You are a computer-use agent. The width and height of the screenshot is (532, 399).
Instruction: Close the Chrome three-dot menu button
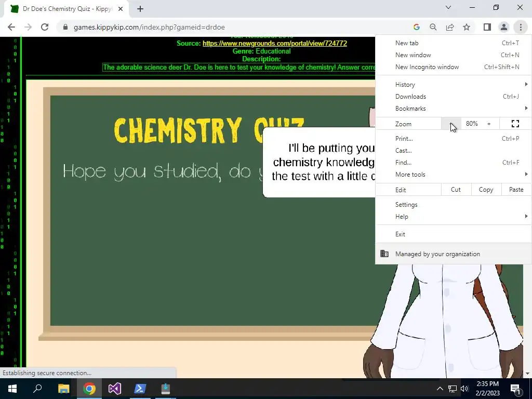[521, 27]
